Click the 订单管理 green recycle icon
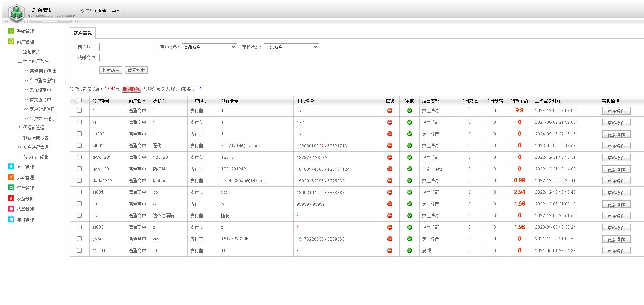 (x=11, y=188)
